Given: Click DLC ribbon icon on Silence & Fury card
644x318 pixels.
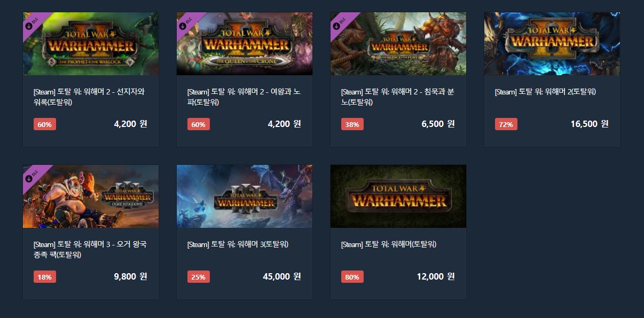Looking at the screenshot, I should [x=339, y=22].
